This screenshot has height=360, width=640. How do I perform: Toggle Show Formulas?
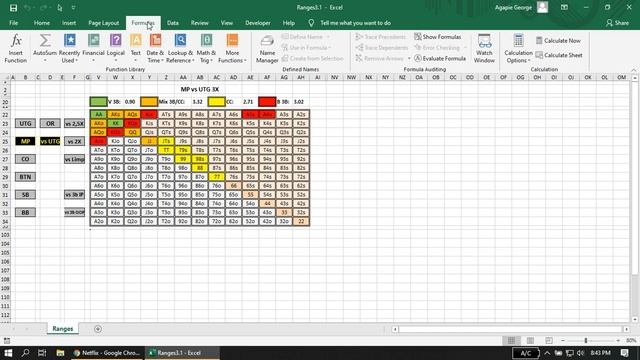pos(438,37)
